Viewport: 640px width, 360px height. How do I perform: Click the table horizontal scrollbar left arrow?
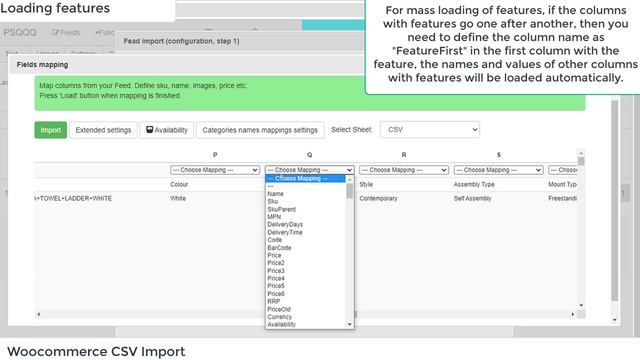click(39, 314)
